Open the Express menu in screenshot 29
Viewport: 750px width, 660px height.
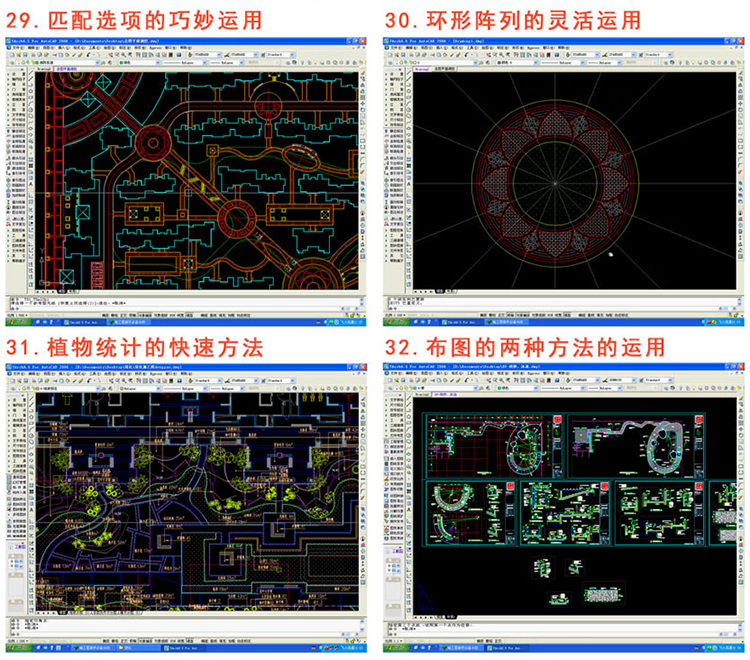(155, 48)
